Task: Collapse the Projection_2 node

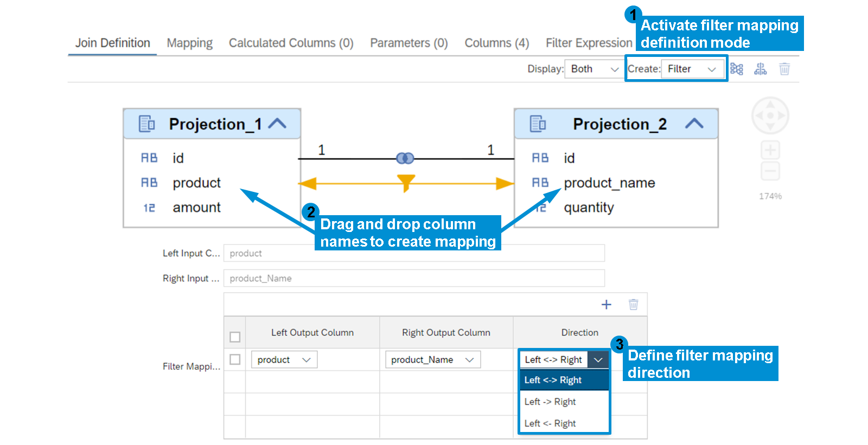Action: point(694,124)
